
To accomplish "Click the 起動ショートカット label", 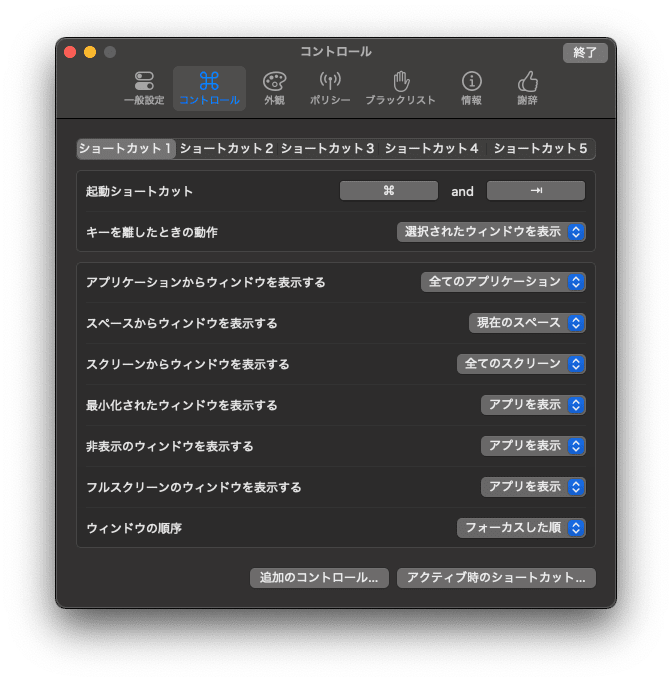I will 139,191.
